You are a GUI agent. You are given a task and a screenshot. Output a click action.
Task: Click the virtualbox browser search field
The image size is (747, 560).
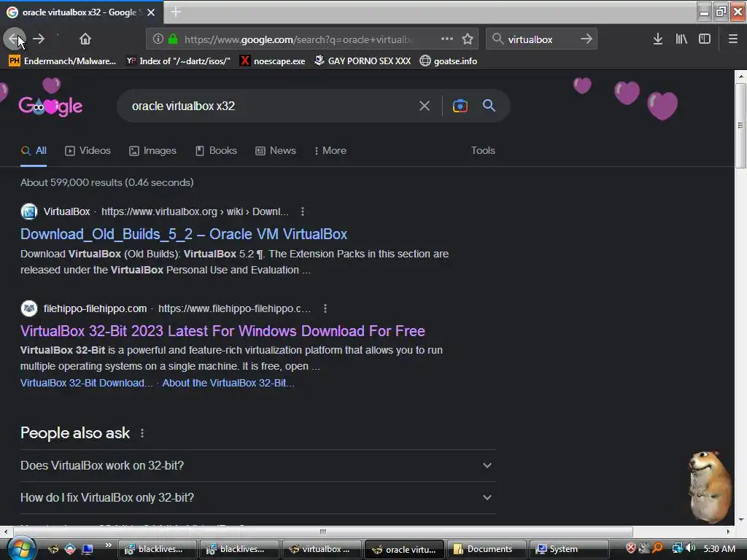[x=541, y=39]
